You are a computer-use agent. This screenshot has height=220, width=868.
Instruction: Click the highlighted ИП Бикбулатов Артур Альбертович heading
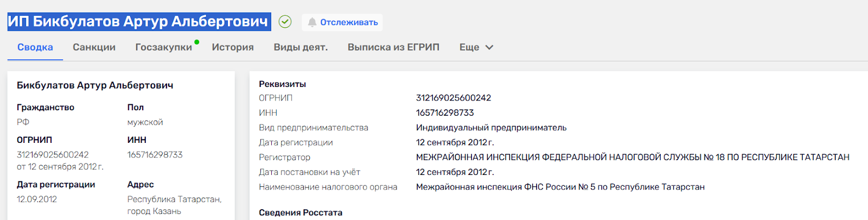tap(138, 21)
